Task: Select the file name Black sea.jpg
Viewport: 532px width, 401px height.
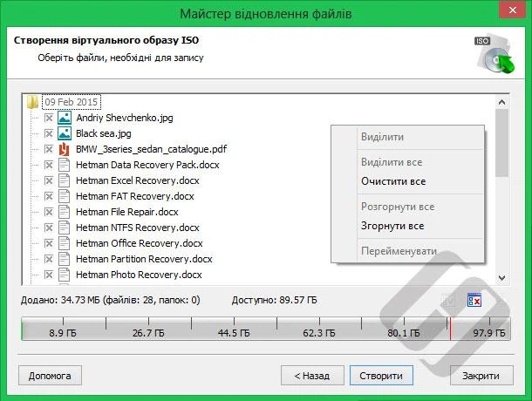Action: pos(104,133)
